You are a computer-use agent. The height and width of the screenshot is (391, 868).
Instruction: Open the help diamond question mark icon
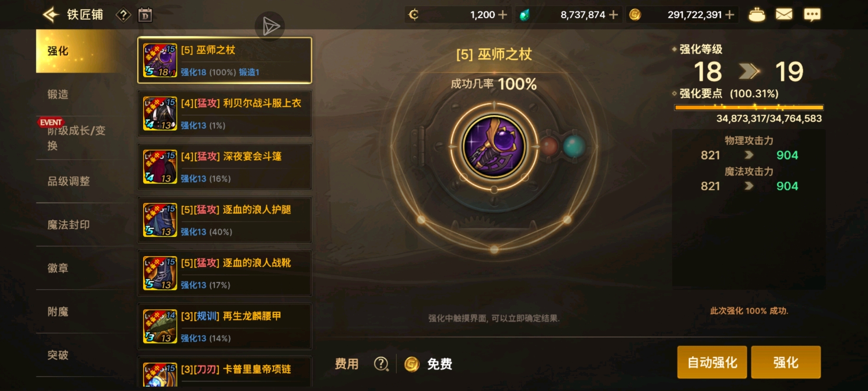coord(123,15)
